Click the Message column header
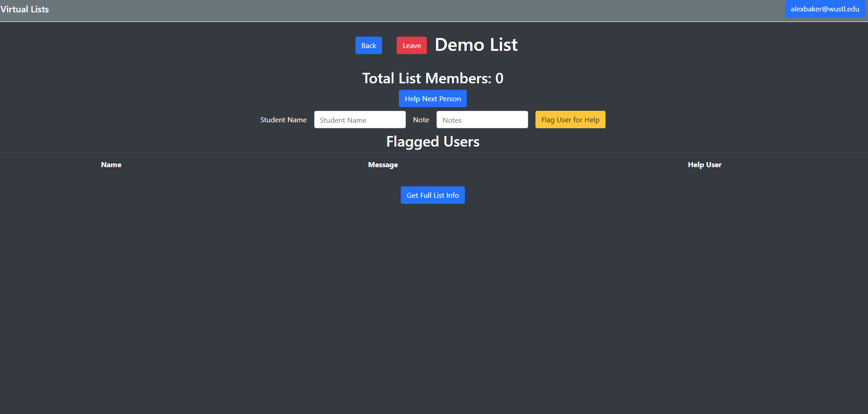The image size is (868, 414). pyautogui.click(x=383, y=164)
